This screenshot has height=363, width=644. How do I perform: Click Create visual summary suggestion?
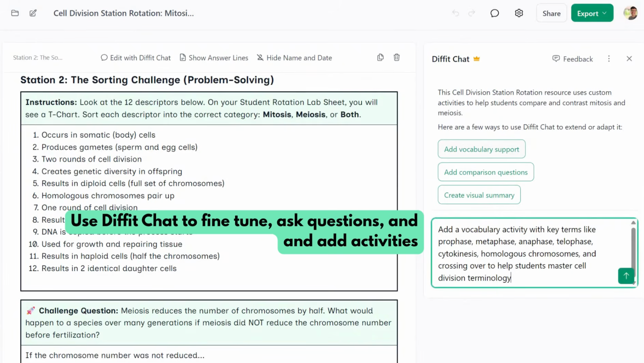[x=479, y=195]
